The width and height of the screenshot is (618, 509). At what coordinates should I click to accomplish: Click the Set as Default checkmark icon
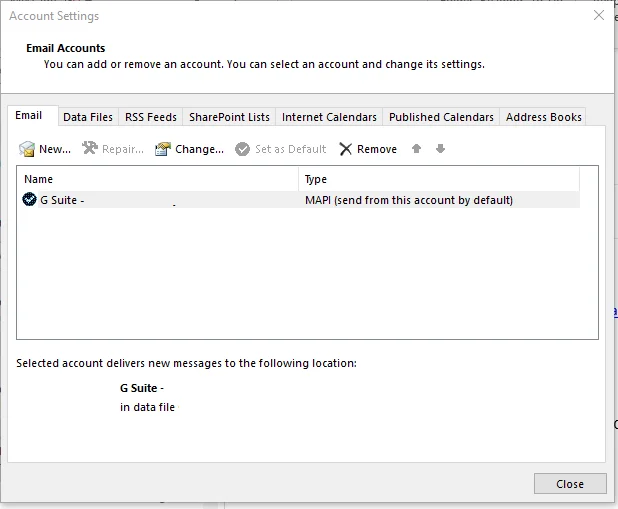pos(242,149)
